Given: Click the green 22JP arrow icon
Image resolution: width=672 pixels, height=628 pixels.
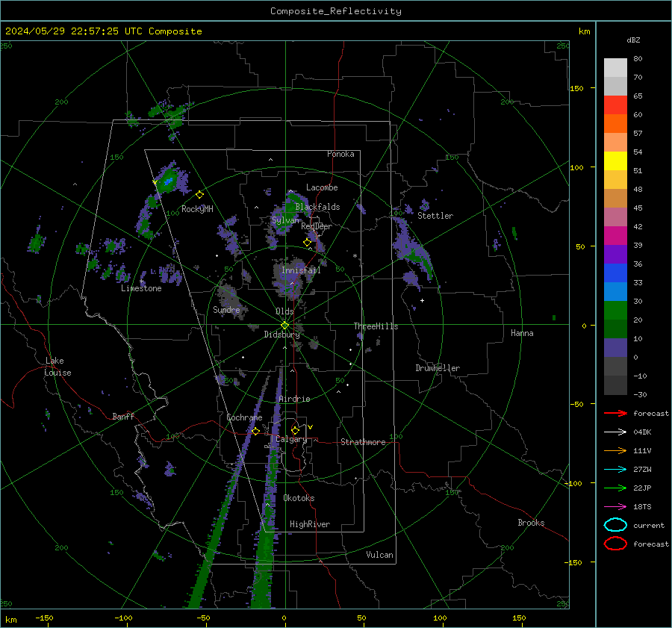Looking at the screenshot, I should tap(615, 488).
